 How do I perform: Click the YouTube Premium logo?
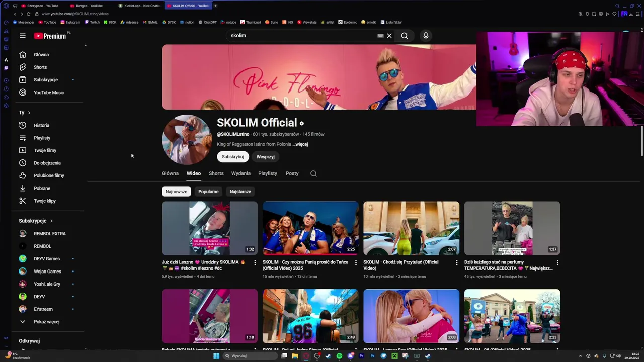click(50, 36)
